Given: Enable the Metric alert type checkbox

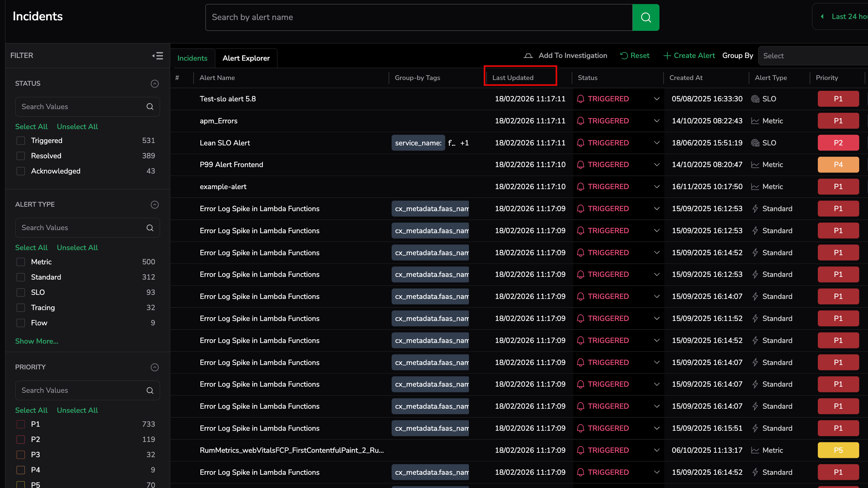Looking at the screenshot, I should 21,262.
